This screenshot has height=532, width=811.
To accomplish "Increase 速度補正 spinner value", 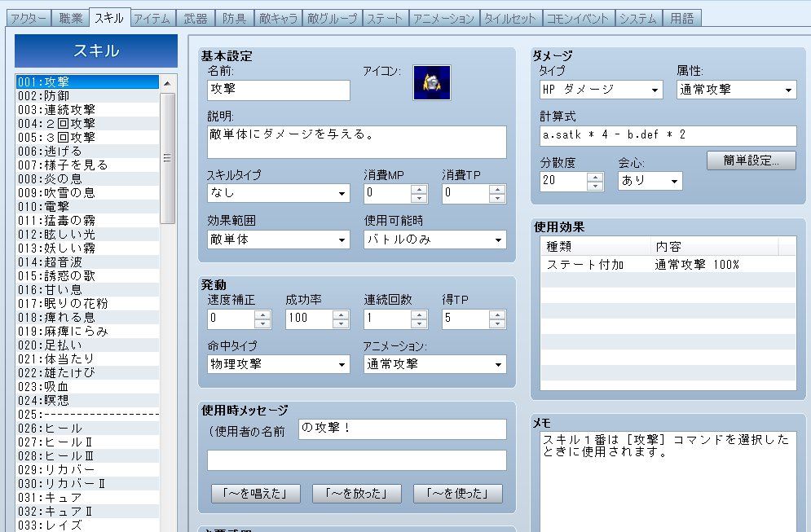I will point(262,314).
